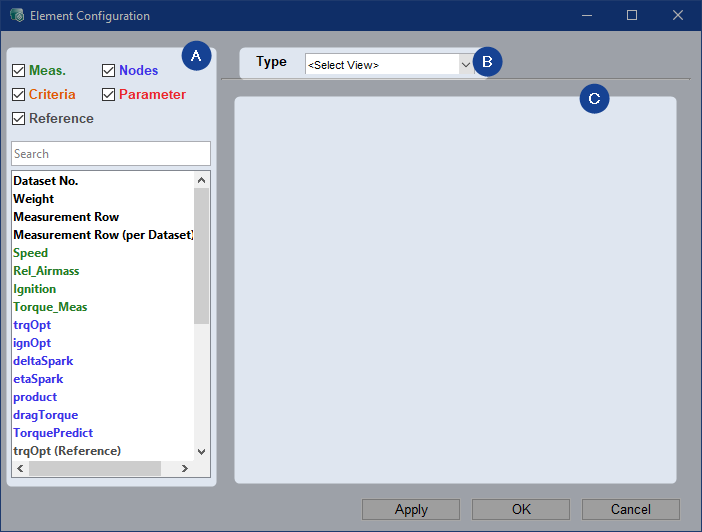Uncheck the Meas. checkbox
702x532 pixels.
[19, 71]
